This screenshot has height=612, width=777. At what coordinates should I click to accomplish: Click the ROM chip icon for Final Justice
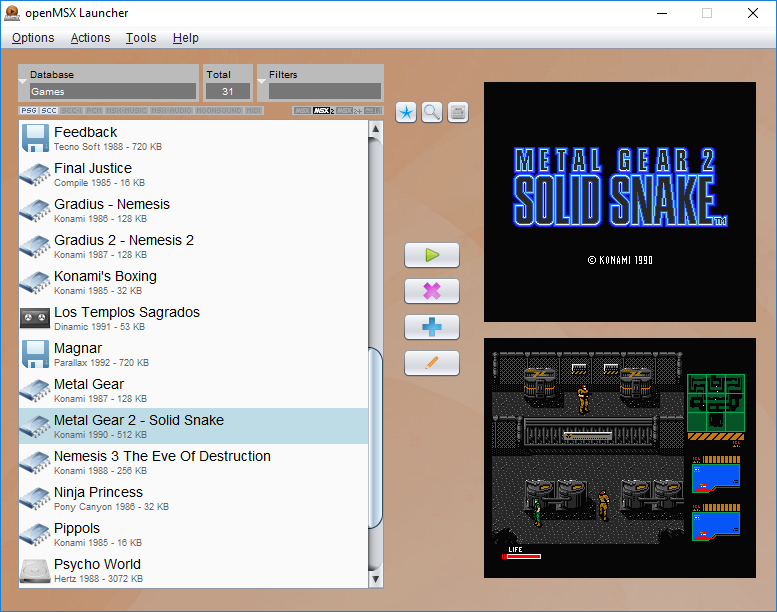pos(35,174)
